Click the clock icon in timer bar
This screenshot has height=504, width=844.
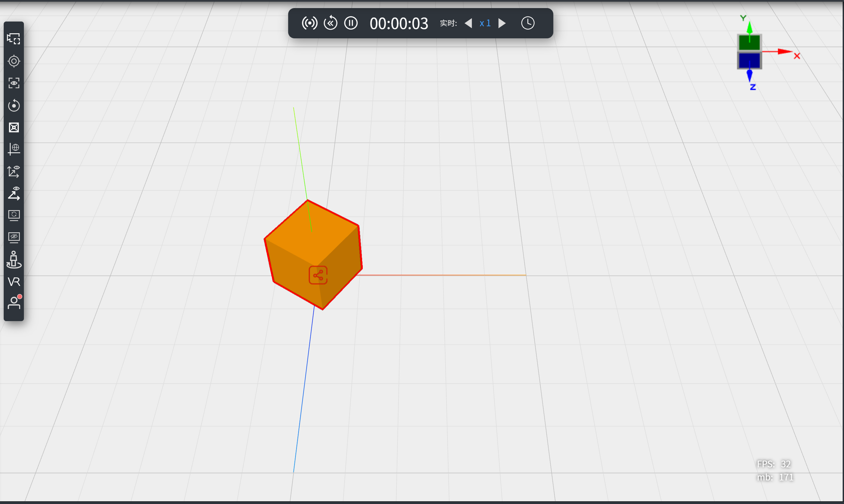pos(528,23)
